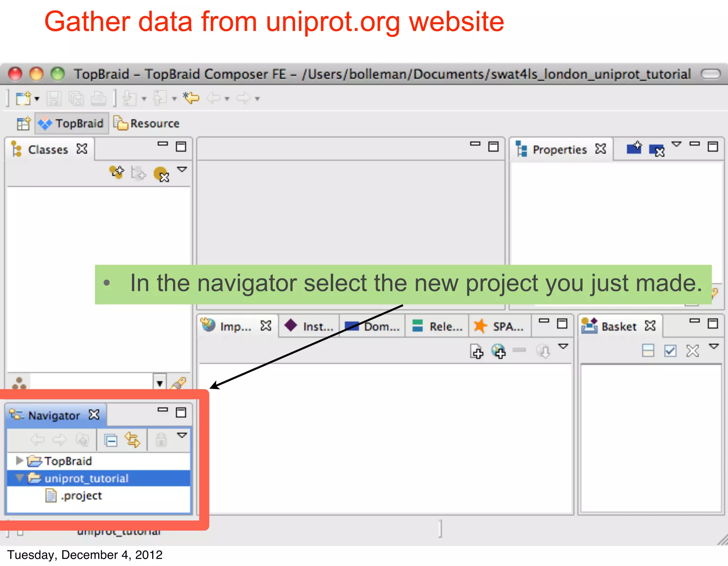Click the Save All toolbar icon

point(76,98)
